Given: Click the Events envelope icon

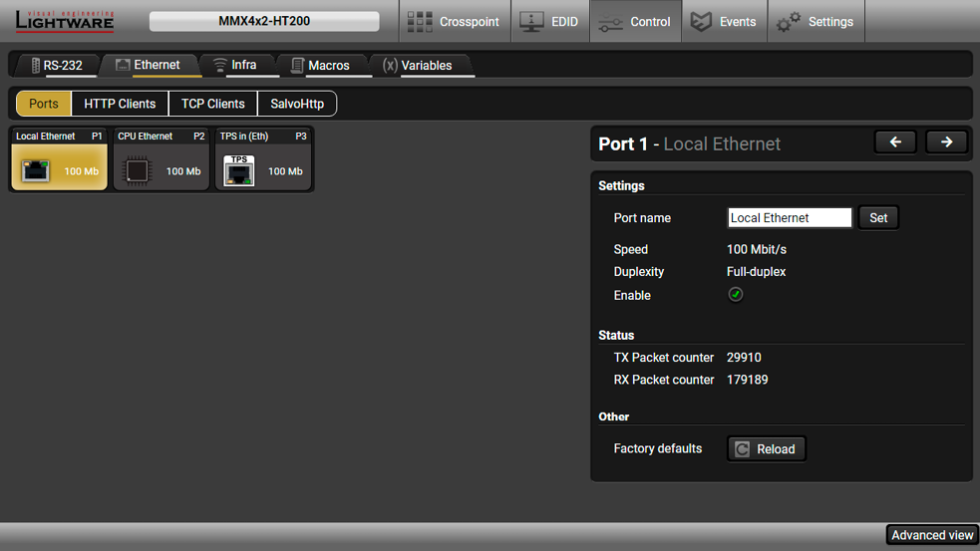Looking at the screenshot, I should (701, 22).
